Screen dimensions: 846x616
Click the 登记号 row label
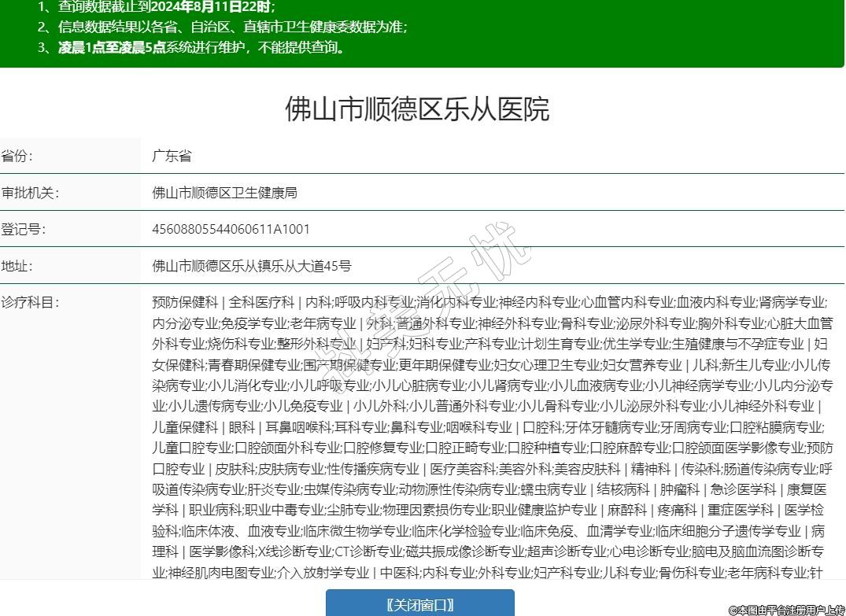[x=24, y=229]
